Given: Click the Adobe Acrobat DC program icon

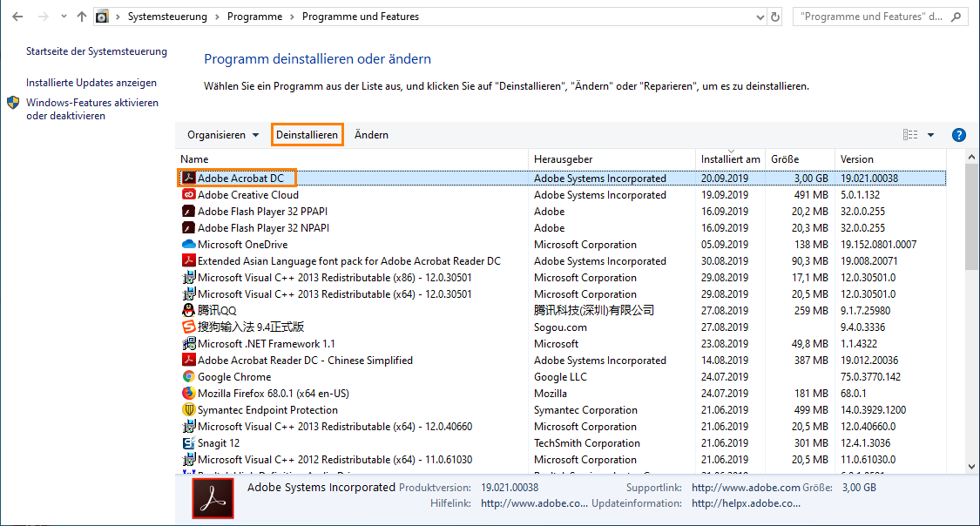Looking at the screenshot, I should click(189, 178).
